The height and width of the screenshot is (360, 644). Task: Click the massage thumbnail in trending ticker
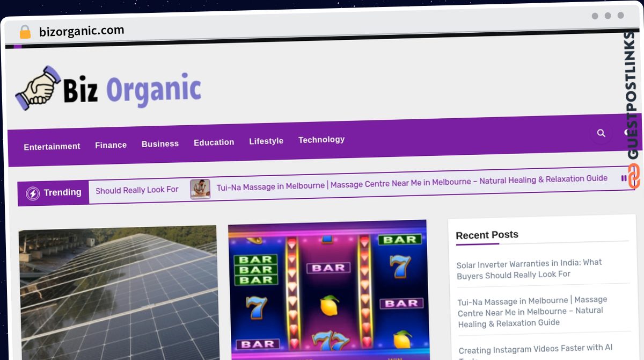[200, 189]
